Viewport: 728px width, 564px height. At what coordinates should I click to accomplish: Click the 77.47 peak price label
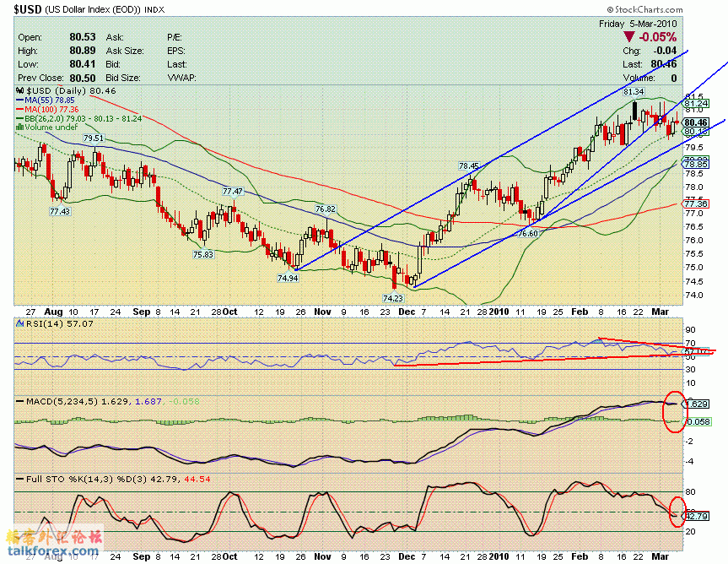232,191
